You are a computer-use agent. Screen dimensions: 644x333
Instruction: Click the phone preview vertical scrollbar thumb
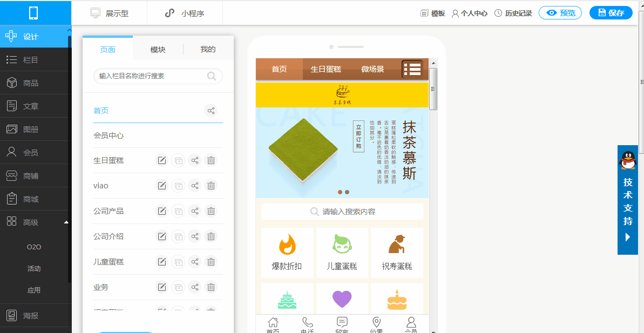[x=433, y=89]
